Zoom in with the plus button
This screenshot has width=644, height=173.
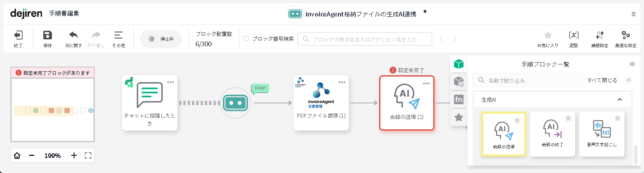(x=74, y=156)
